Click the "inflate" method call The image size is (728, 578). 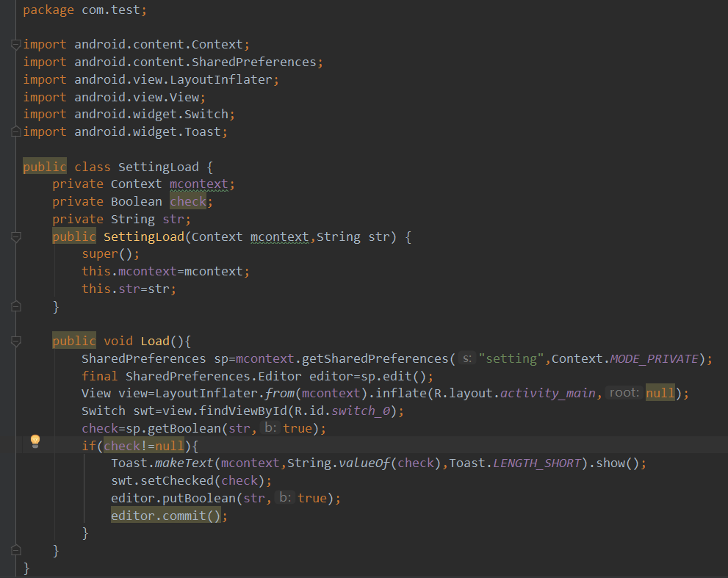click(400, 393)
